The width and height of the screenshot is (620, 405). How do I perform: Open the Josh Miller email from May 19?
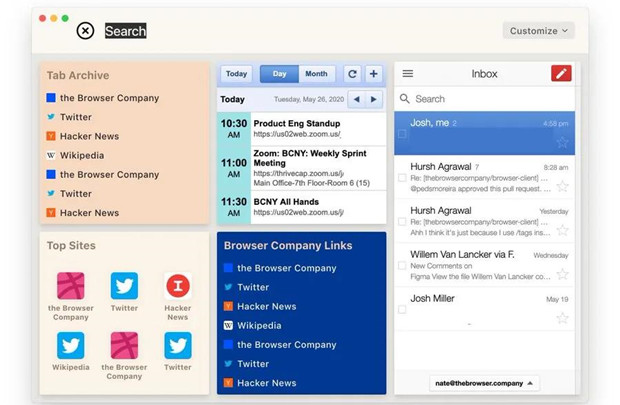coord(484,308)
